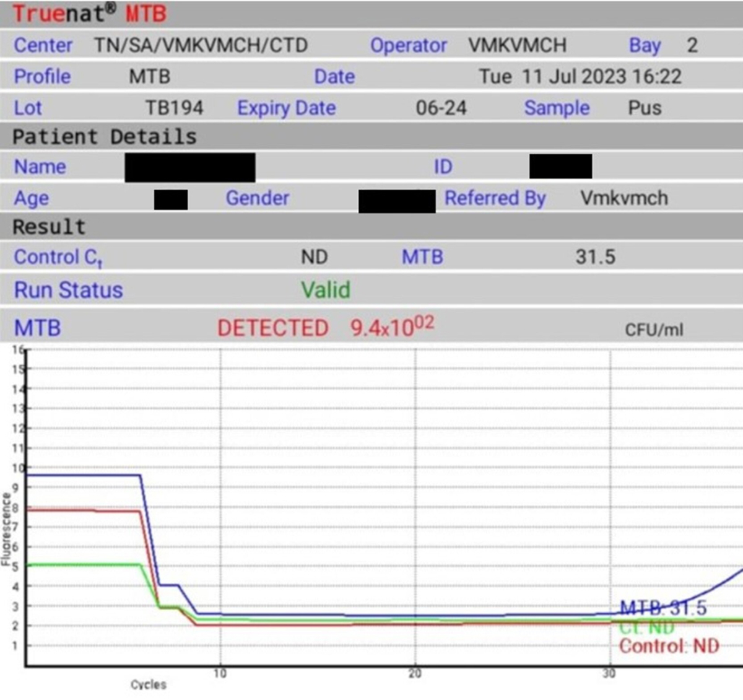Click the Referred By value Vmkvmch

pos(624,198)
